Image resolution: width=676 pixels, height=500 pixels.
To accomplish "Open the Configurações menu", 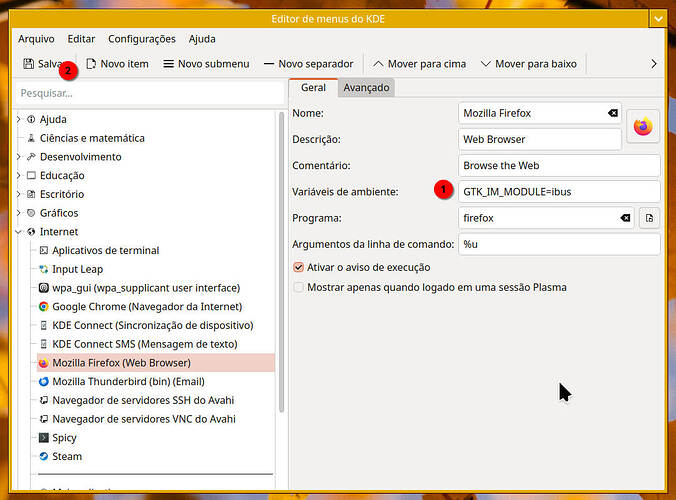I will coord(142,39).
